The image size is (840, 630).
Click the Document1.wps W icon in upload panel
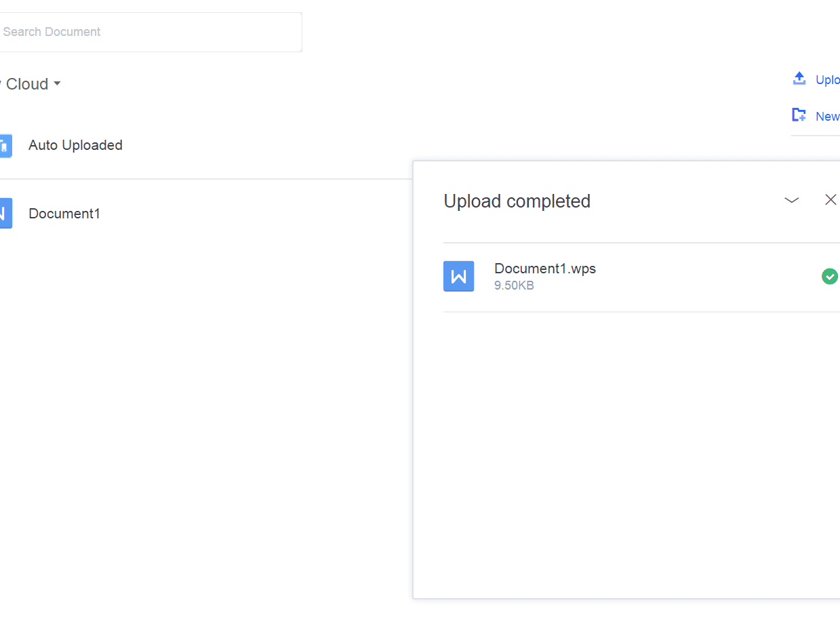click(458, 276)
